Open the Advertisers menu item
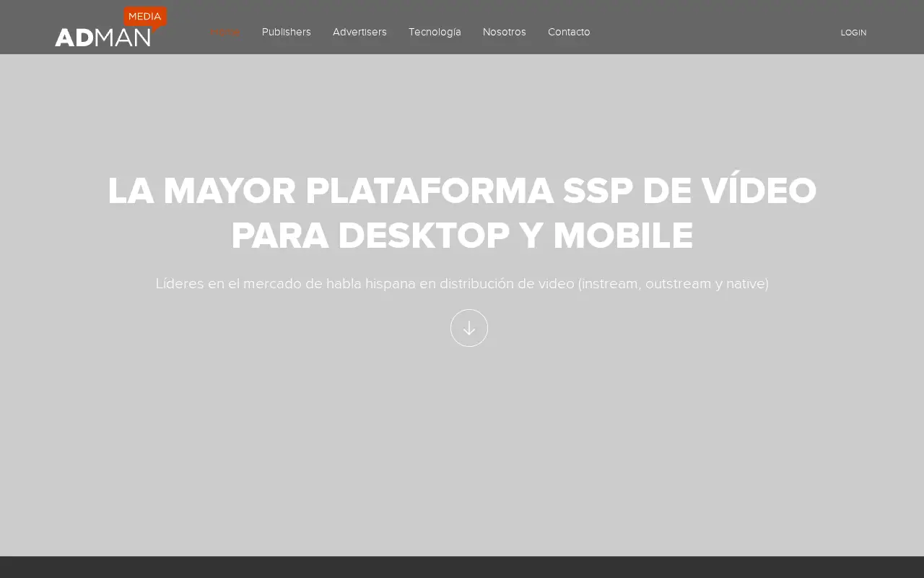The width and height of the screenshot is (924, 578). point(359,32)
